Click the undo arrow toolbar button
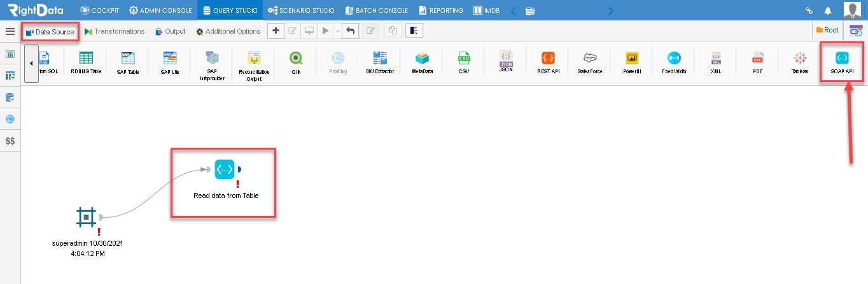This screenshot has width=868, height=284. tap(350, 31)
